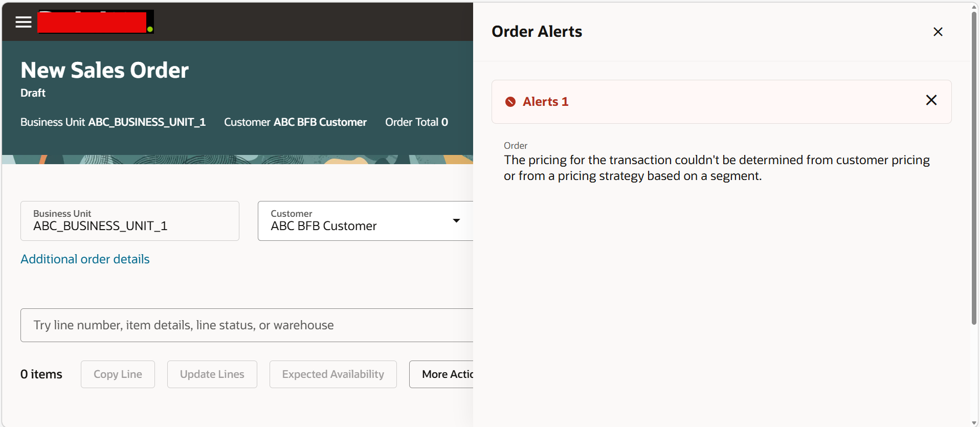Viewport: 980px width, 427px height.
Task: Click the Copy Line button
Action: tap(118, 374)
